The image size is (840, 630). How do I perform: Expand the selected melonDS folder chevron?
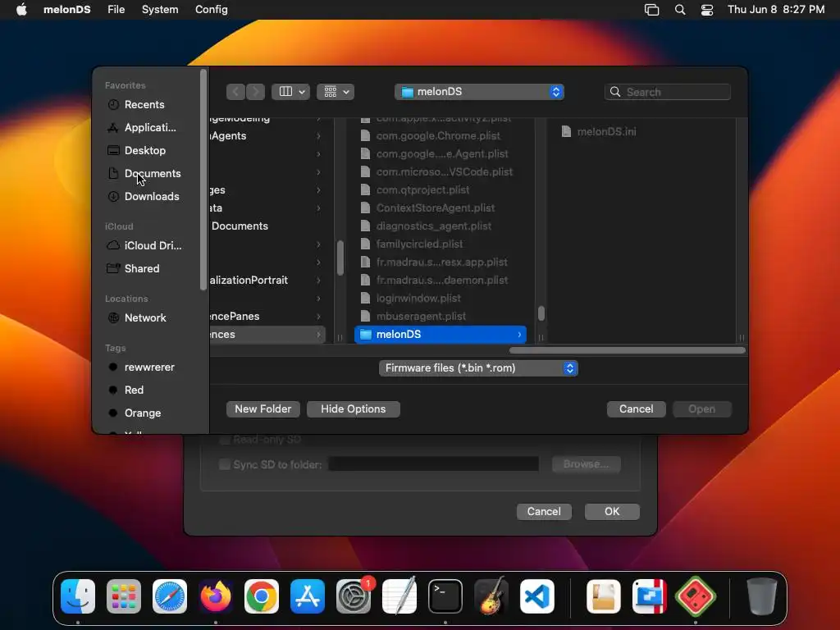519,335
